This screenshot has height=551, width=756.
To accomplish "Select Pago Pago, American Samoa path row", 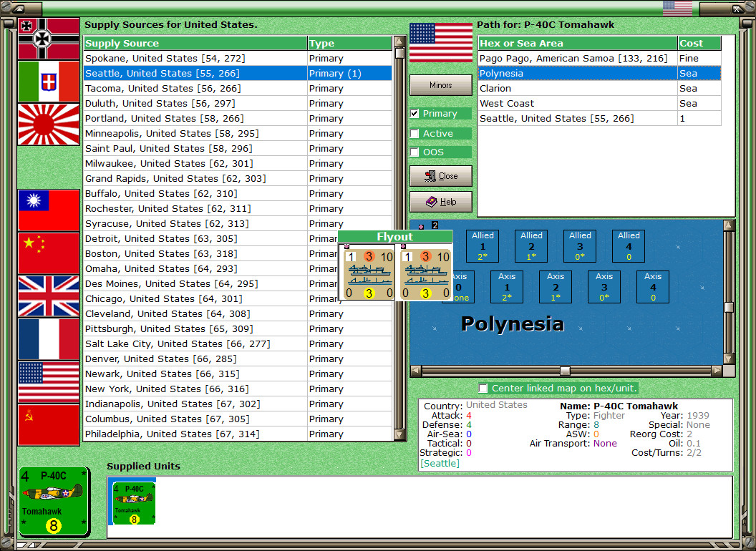I will point(599,59).
